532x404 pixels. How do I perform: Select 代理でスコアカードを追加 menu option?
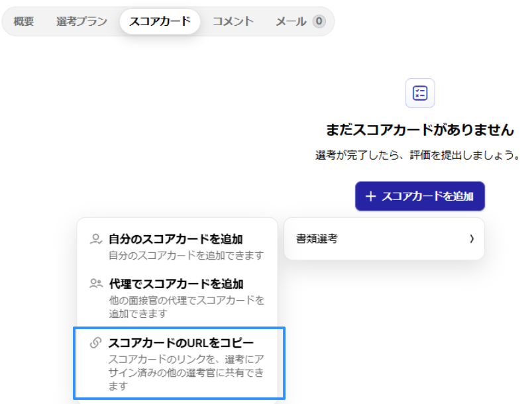(x=176, y=284)
